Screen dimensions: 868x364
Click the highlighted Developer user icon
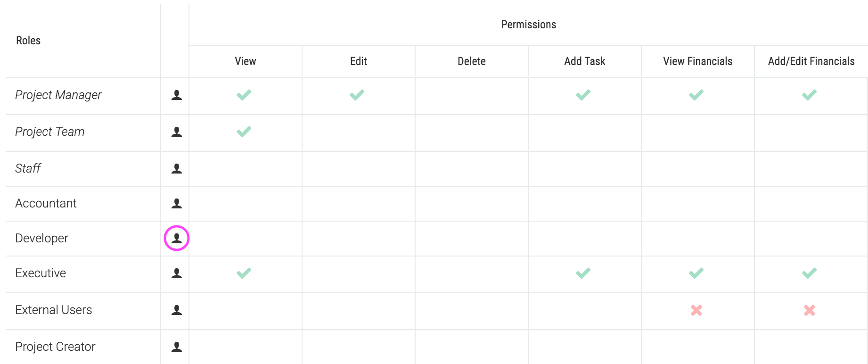[x=177, y=238]
